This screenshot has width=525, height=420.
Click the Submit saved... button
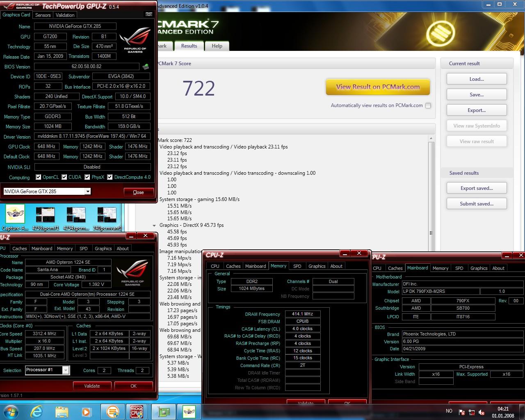(x=477, y=204)
